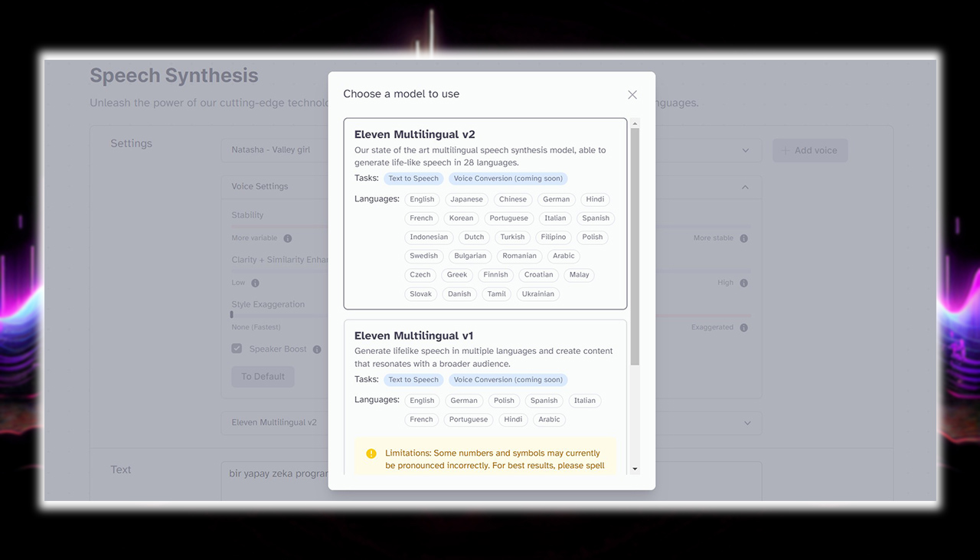Viewport: 980px width, 560px height.
Task: Click the yellow Limitations warning icon
Action: click(x=371, y=454)
